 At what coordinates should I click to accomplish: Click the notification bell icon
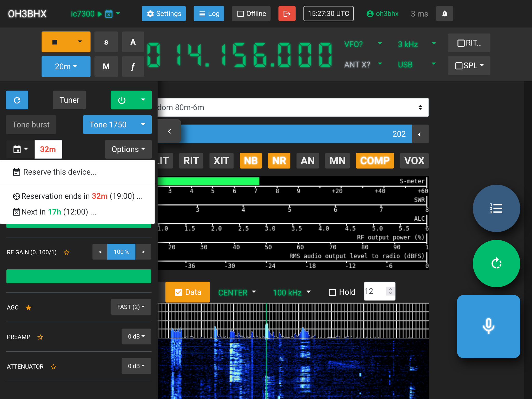[x=444, y=14]
